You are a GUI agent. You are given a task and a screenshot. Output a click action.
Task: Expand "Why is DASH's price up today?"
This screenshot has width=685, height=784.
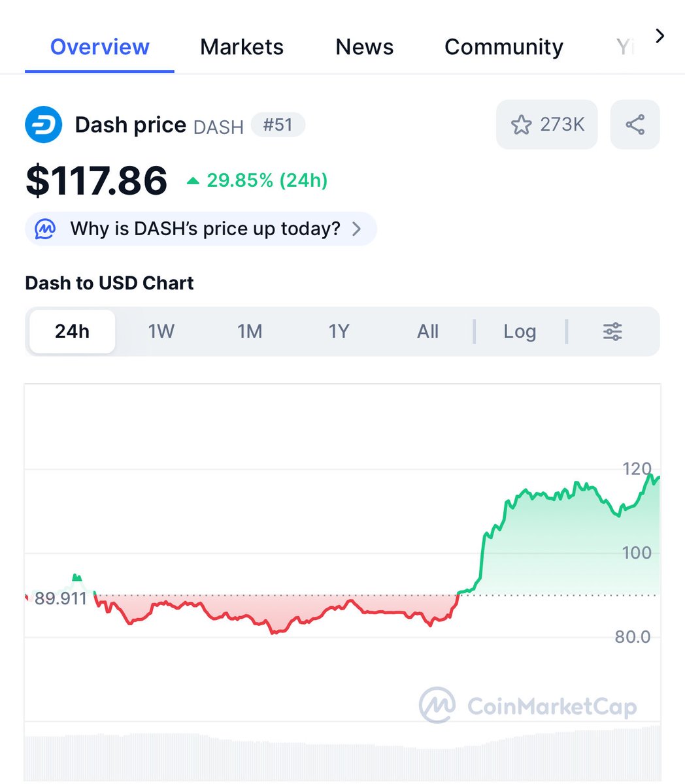click(205, 229)
